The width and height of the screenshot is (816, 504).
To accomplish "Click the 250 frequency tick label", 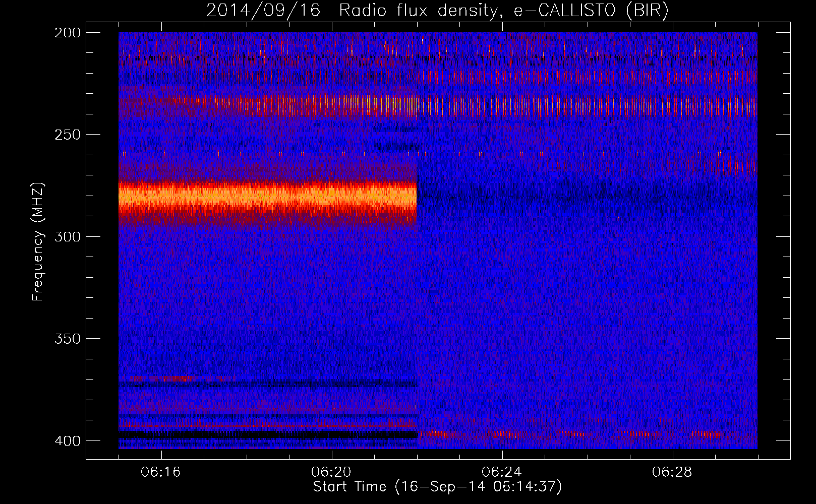I will [67, 135].
